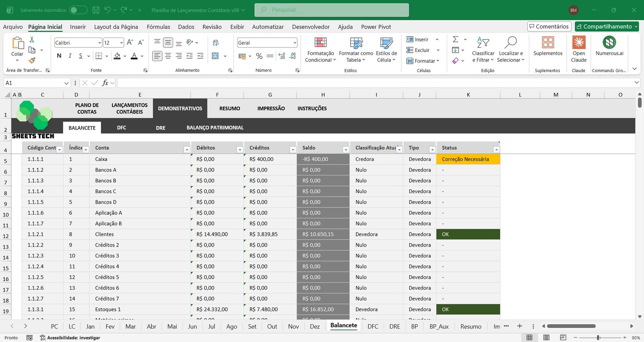Click the Format Painter brush icon
Image resolution: width=644 pixels, height=342 pixels.
click(32, 60)
